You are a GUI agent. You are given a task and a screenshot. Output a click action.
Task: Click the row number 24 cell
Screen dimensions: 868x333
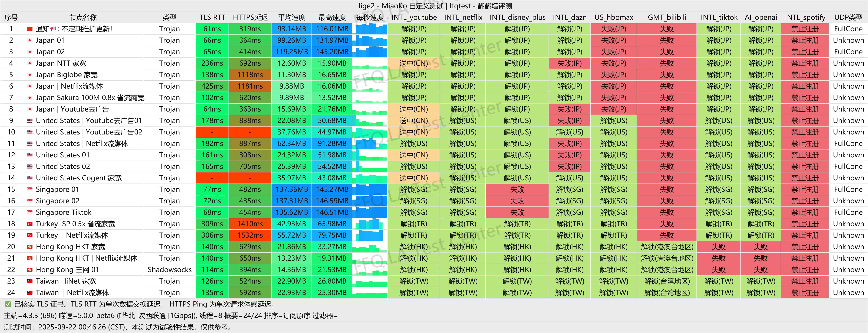click(11, 293)
